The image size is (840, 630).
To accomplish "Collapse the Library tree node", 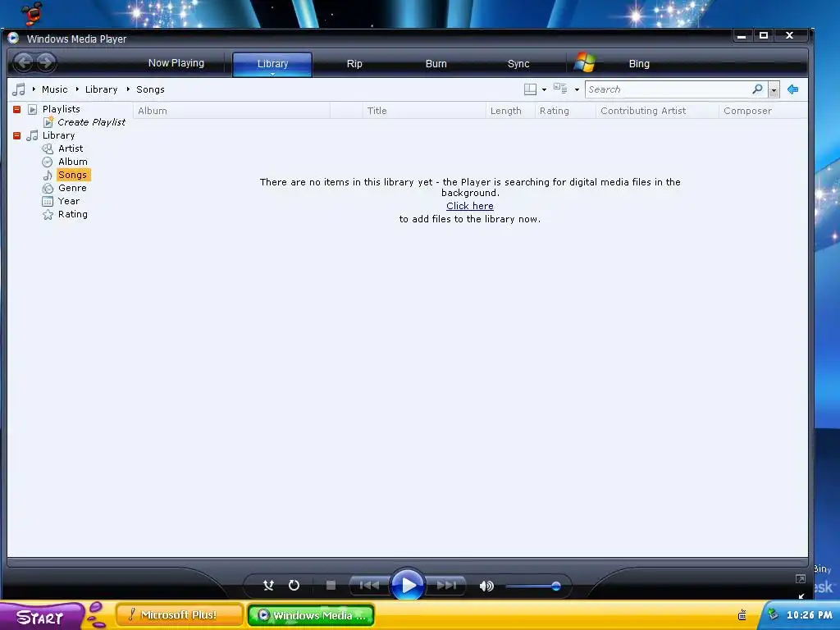I will tap(16, 135).
